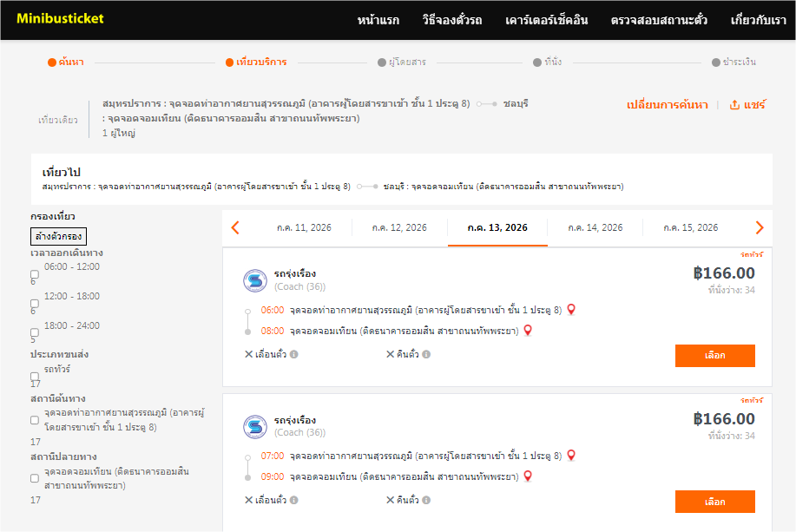Toggle the origin station Suvarnabhumi checkbox

35,420
